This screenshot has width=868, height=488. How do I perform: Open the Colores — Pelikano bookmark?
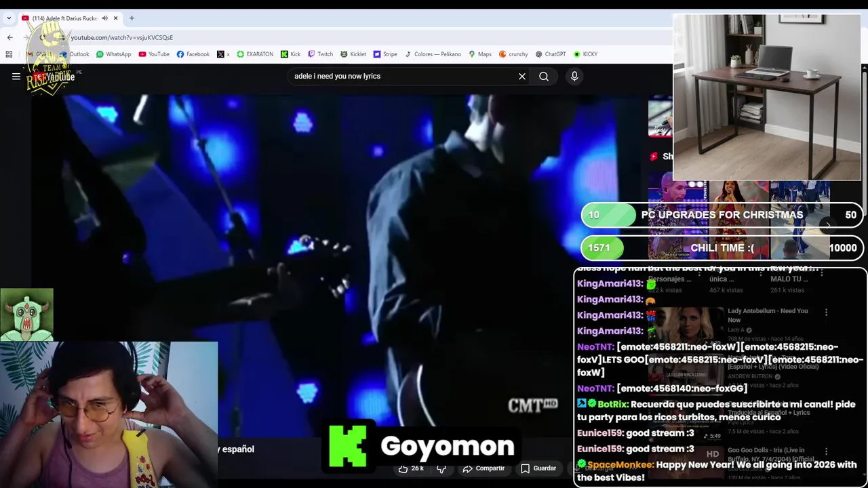coord(433,54)
